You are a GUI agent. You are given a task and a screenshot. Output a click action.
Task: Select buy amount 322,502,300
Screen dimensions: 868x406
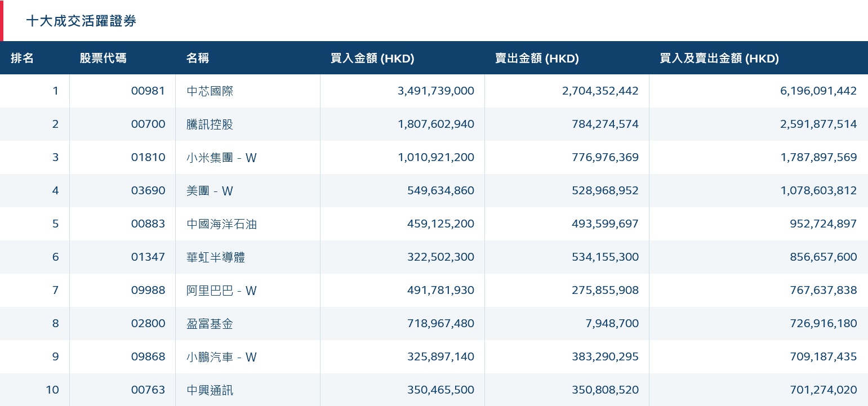click(x=440, y=257)
